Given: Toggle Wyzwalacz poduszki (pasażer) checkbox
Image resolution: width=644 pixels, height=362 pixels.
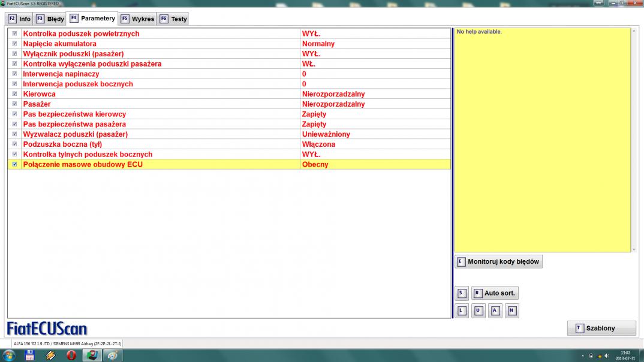Looking at the screenshot, I should pos(14,134).
